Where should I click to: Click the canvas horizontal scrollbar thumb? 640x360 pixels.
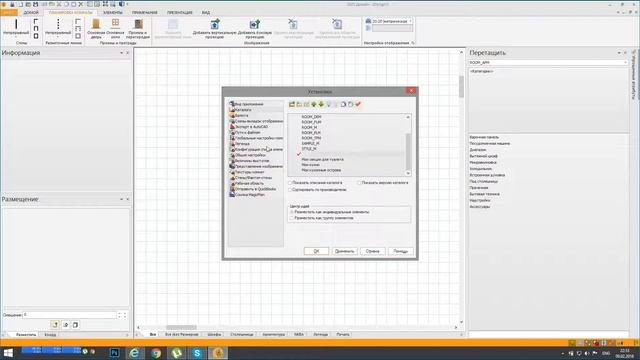tap(181, 327)
